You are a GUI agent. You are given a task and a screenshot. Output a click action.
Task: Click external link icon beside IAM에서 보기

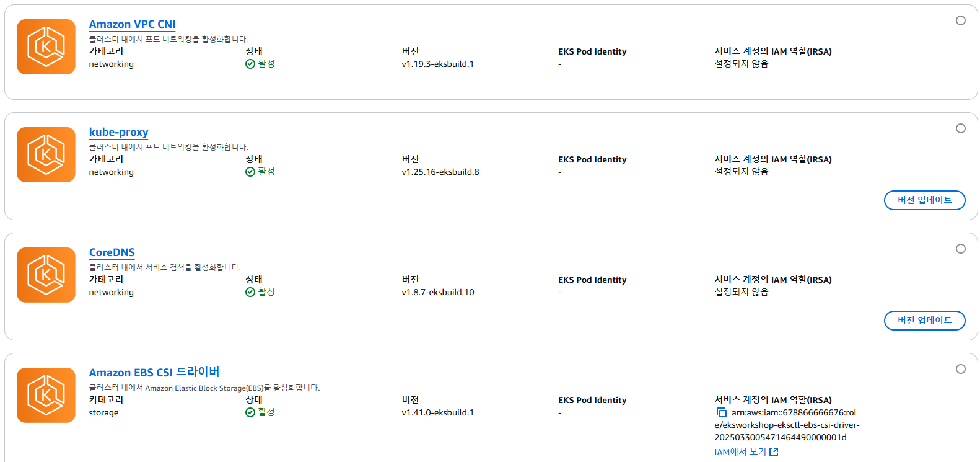coord(774,452)
